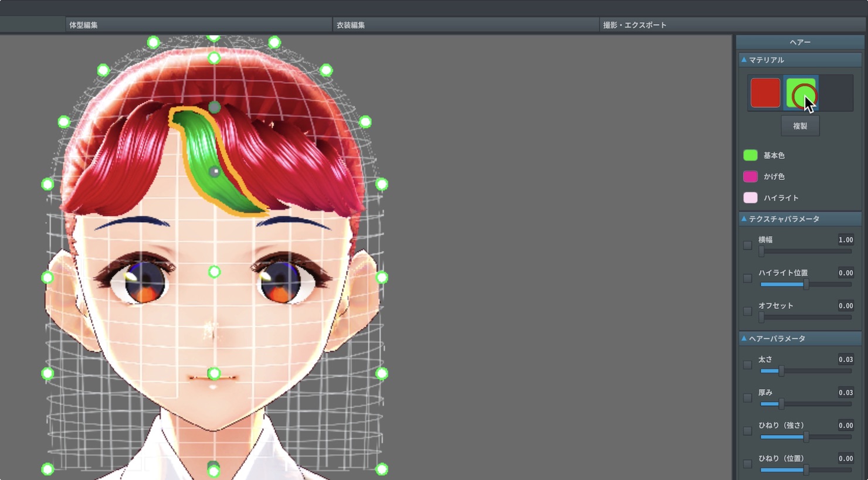Click the 太さ value field 0.03

point(846,359)
